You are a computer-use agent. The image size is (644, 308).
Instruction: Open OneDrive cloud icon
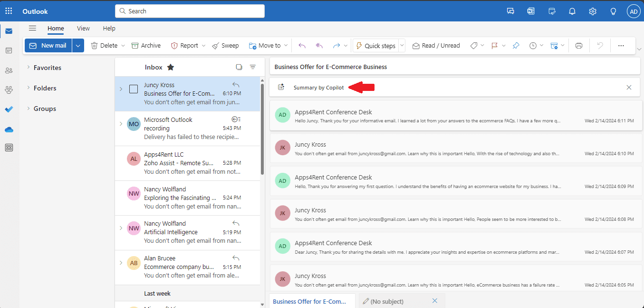coord(9,129)
